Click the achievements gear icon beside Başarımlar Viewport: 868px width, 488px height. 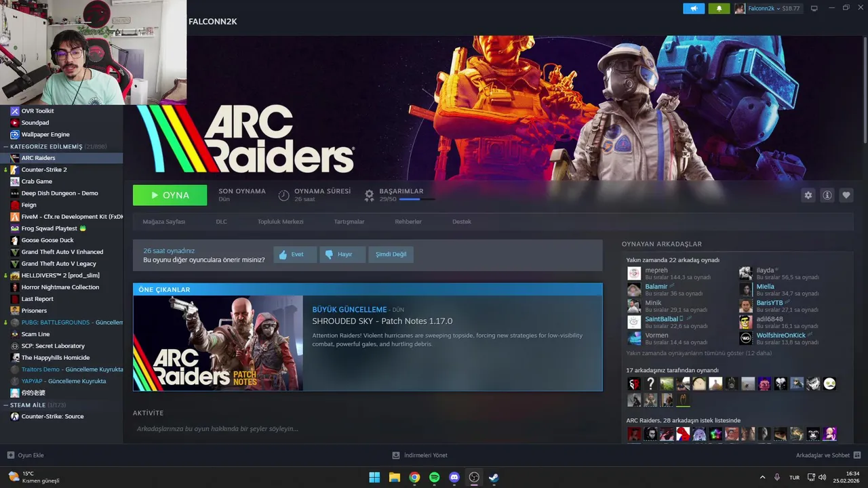click(369, 195)
